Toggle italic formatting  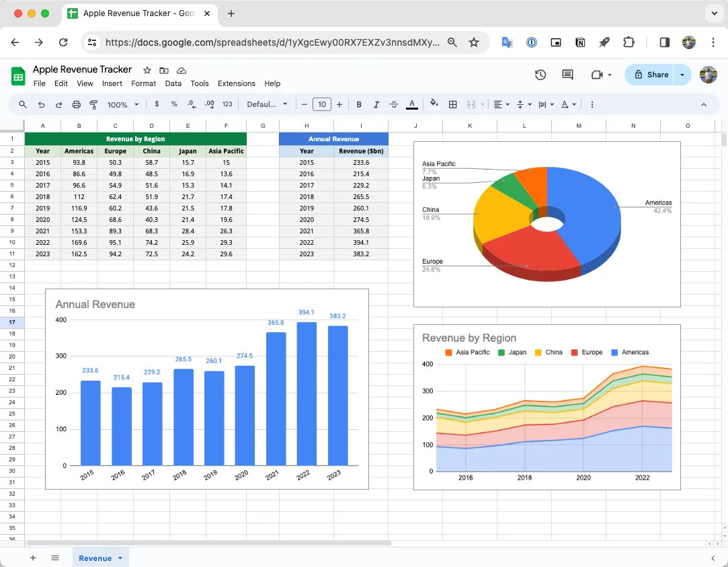[375, 104]
